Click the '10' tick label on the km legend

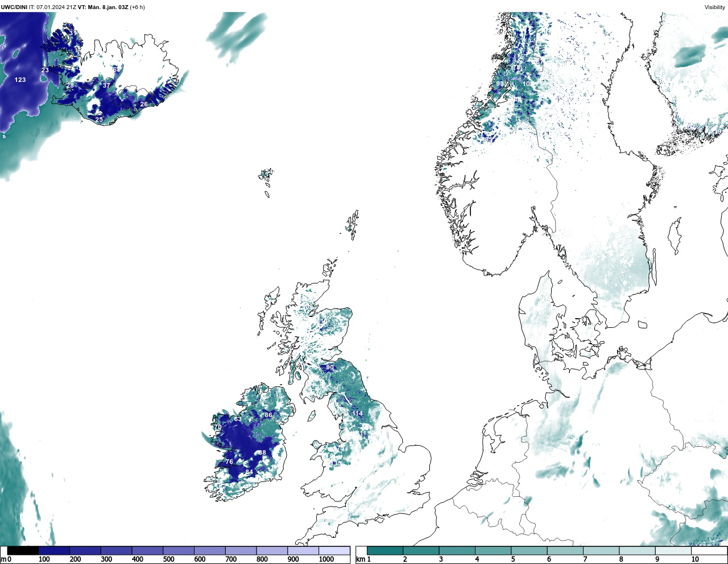tap(695, 559)
